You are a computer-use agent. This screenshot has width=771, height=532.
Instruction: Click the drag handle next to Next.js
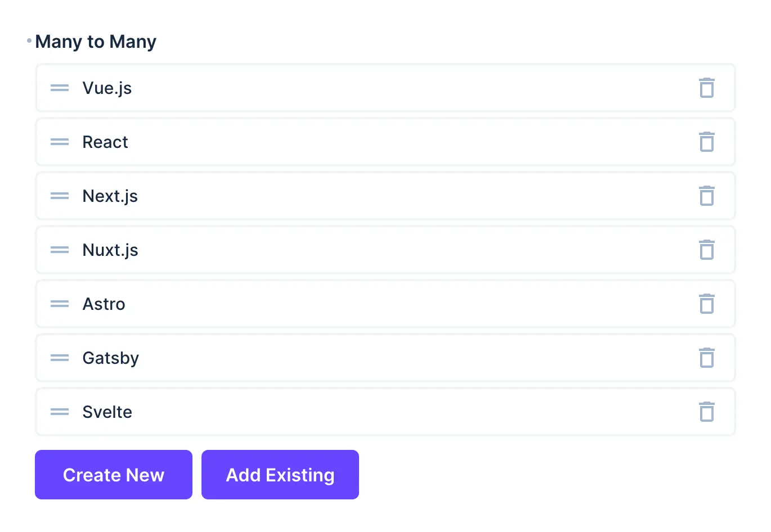click(59, 196)
